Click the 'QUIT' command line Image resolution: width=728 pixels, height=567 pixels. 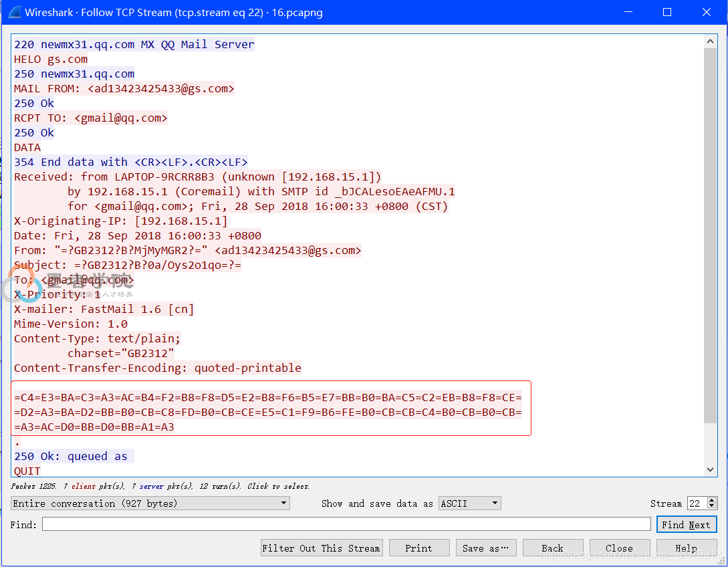[27, 471]
